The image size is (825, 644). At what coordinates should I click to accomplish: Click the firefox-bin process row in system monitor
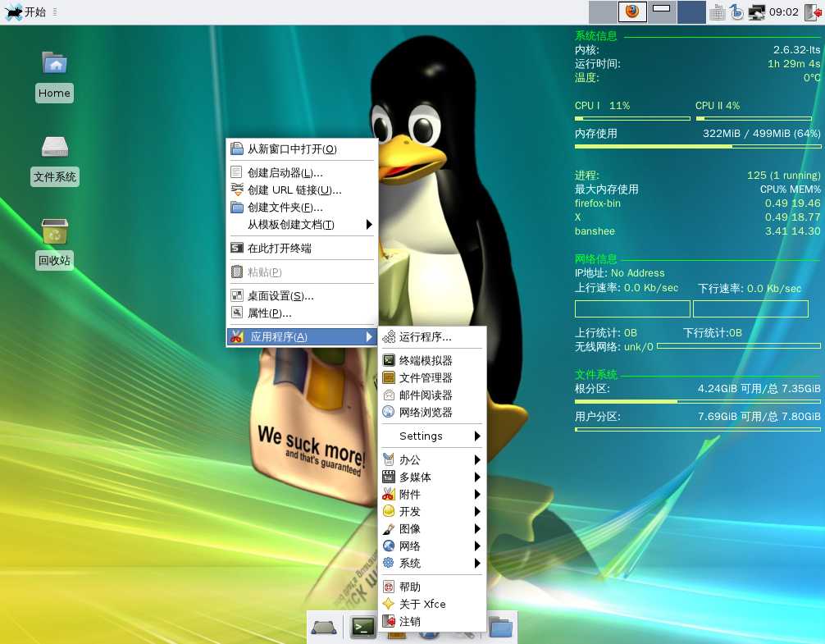point(697,203)
